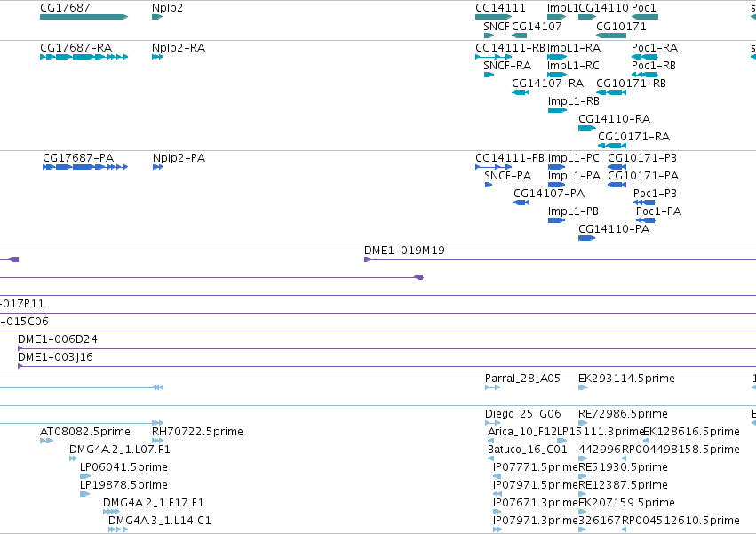Select the CG10171-PA protein label

tap(643, 176)
